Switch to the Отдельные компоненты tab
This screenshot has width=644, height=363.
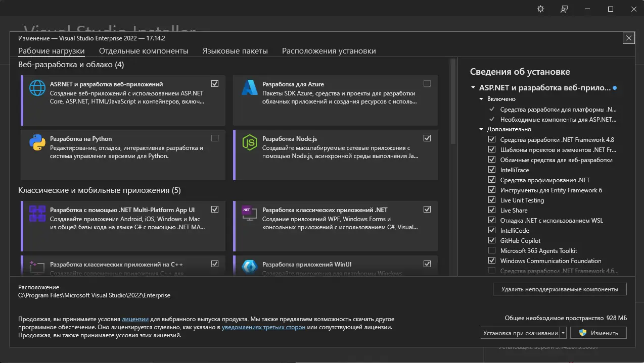pyautogui.click(x=144, y=51)
